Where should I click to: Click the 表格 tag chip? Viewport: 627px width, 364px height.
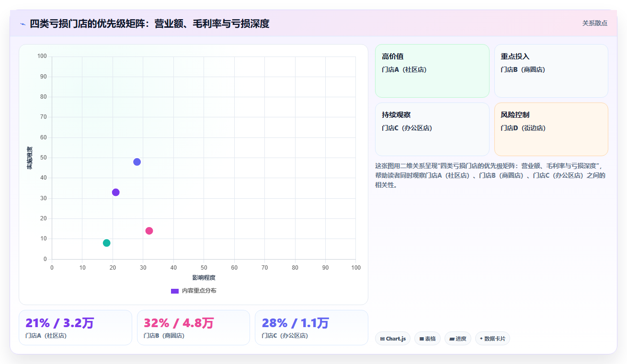click(x=427, y=339)
